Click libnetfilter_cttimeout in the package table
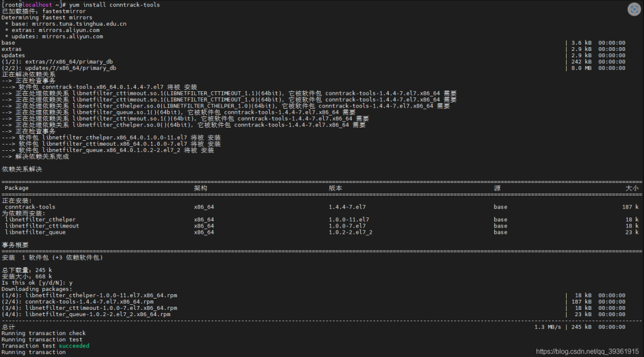The height and width of the screenshot is (357, 644). 42,226
